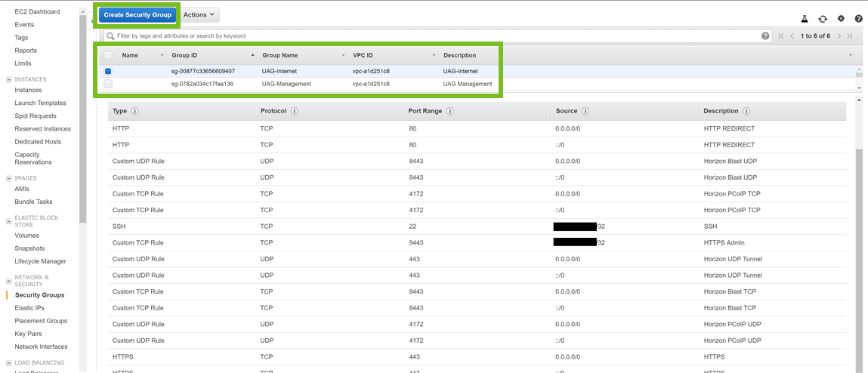Click the tag and keyword filter field

[x=437, y=36]
